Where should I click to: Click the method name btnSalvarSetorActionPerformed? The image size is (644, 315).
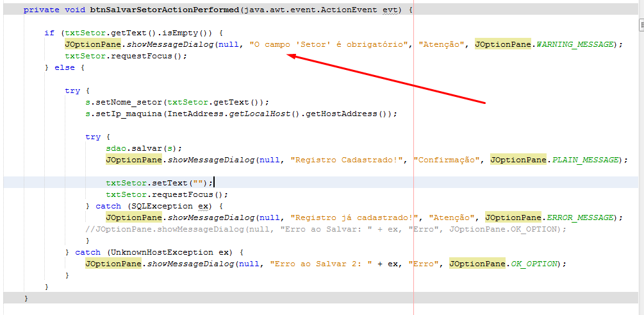pyautogui.click(x=164, y=10)
